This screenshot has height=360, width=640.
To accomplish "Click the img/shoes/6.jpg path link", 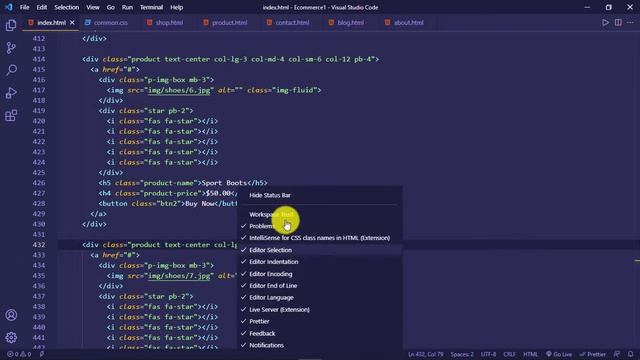I will coord(179,90).
